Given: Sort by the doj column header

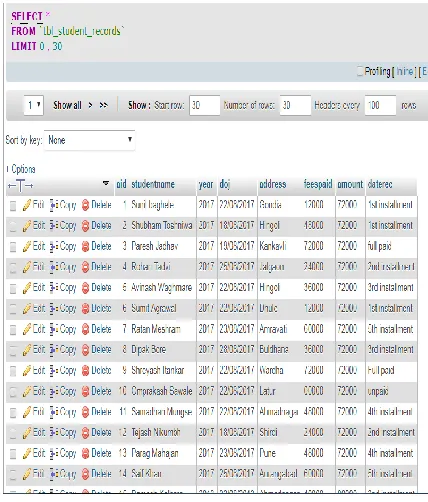Looking at the screenshot, I should (225, 185).
